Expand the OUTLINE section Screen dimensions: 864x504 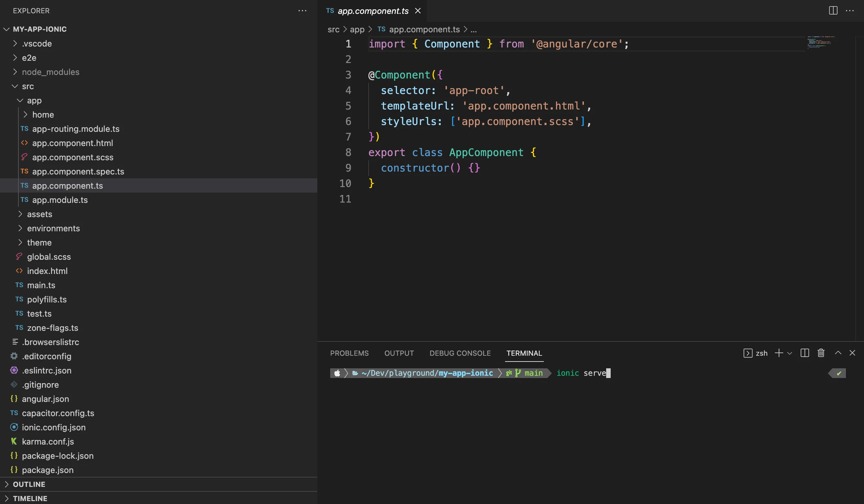29,484
